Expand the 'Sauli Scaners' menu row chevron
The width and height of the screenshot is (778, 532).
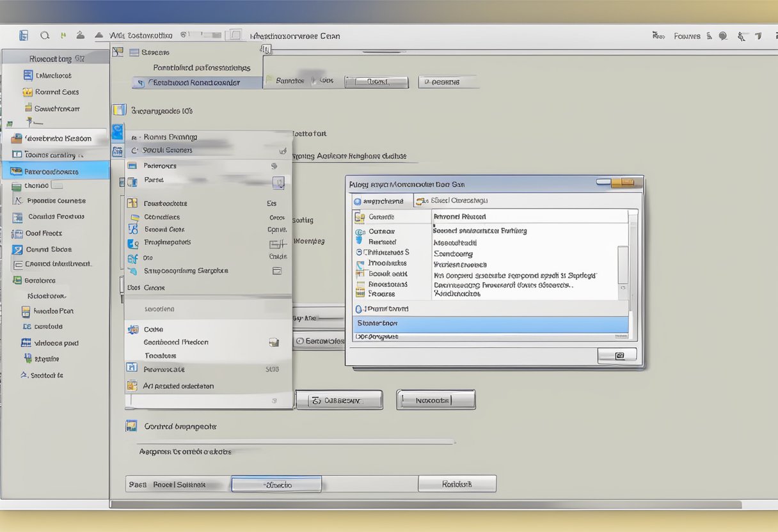[x=282, y=152]
